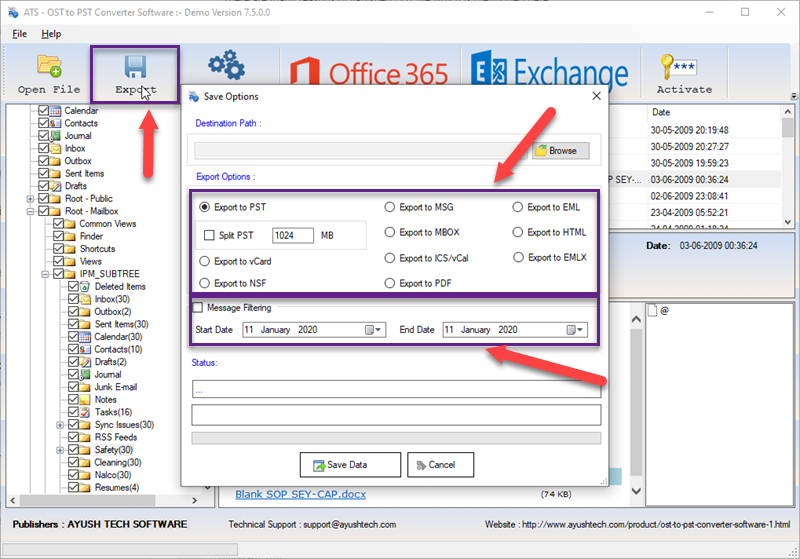This screenshot has height=559, width=800.
Task: Select the Calendar(30) folder in tree
Action: coord(117,337)
